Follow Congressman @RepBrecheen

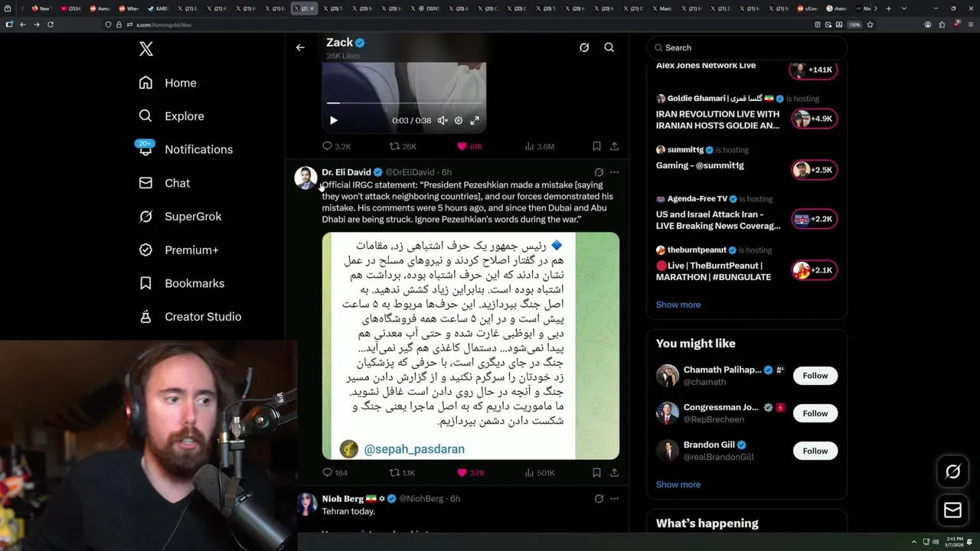click(x=815, y=413)
